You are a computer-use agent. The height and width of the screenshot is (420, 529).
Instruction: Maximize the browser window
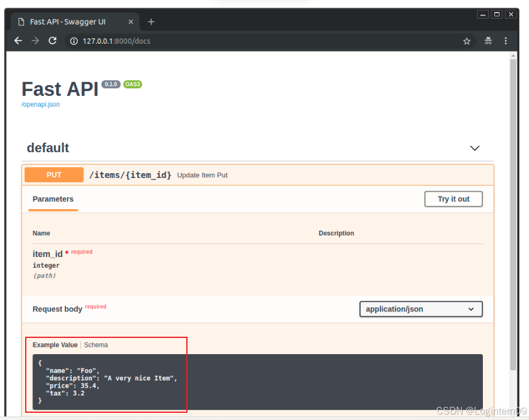pos(497,14)
